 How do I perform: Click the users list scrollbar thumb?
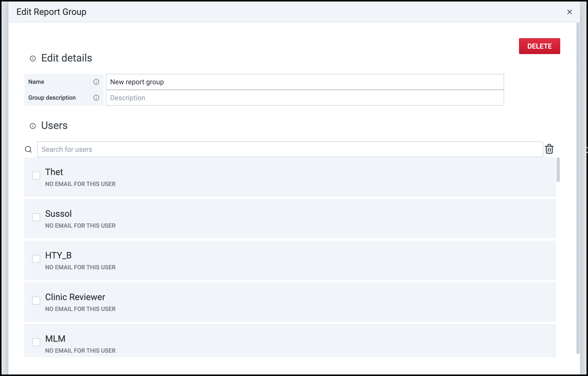pos(558,170)
